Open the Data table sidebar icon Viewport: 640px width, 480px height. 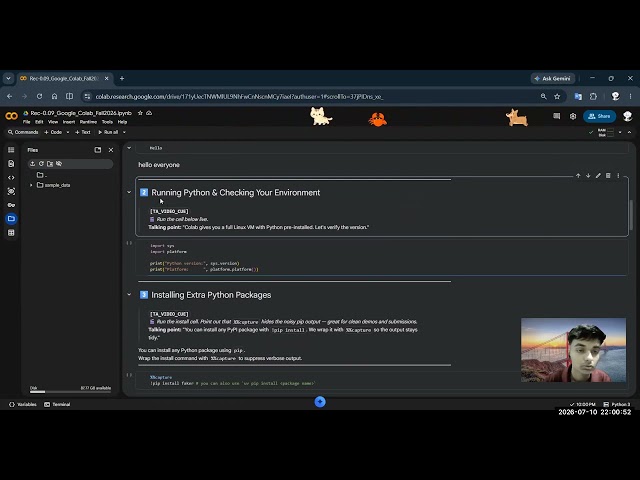tap(11, 233)
